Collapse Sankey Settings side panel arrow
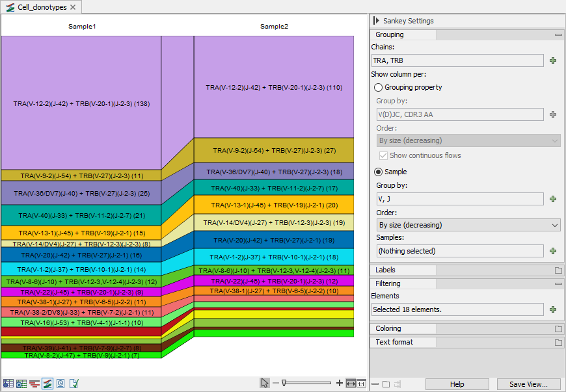Viewport: 566px width, 392px height. 376,21
